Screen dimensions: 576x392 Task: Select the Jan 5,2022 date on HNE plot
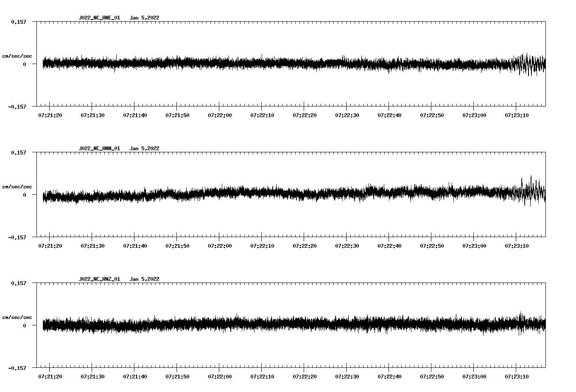(x=145, y=18)
